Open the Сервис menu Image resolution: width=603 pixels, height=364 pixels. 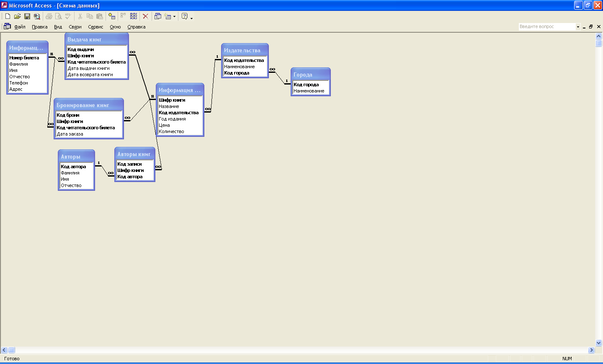point(95,27)
